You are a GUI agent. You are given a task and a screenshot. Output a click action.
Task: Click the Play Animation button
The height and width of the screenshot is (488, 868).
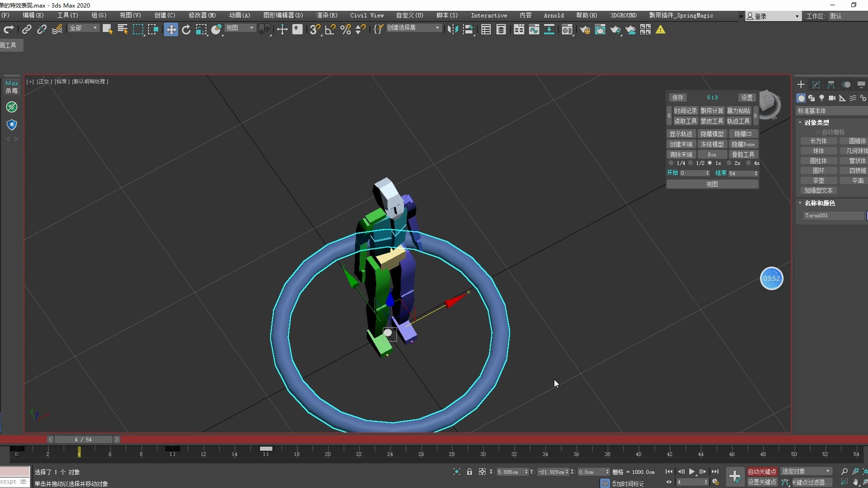pos(692,472)
